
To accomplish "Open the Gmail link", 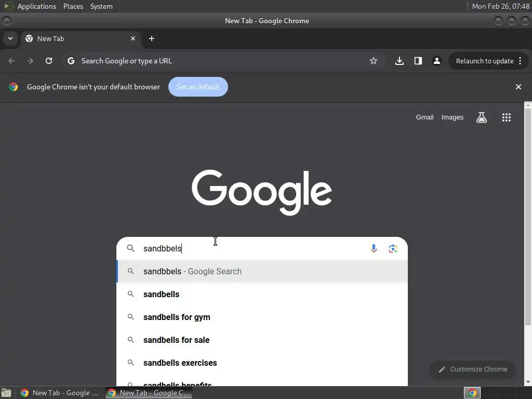I will tap(425, 117).
